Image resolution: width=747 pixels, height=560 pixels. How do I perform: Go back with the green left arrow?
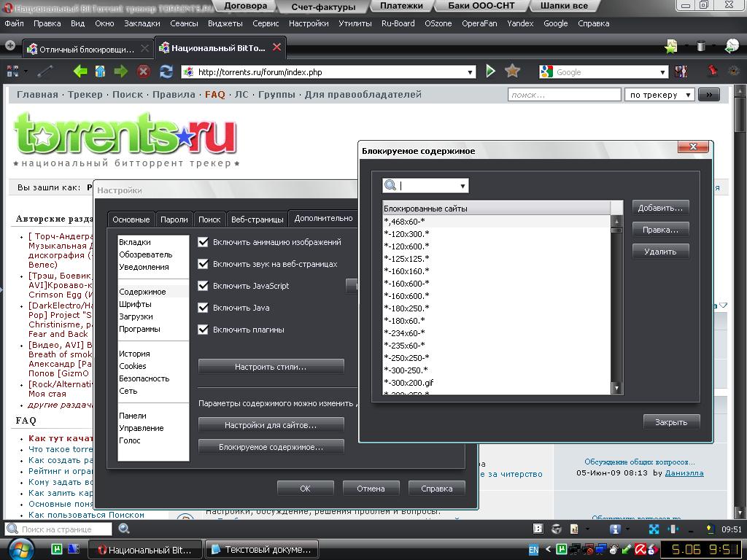coord(80,71)
